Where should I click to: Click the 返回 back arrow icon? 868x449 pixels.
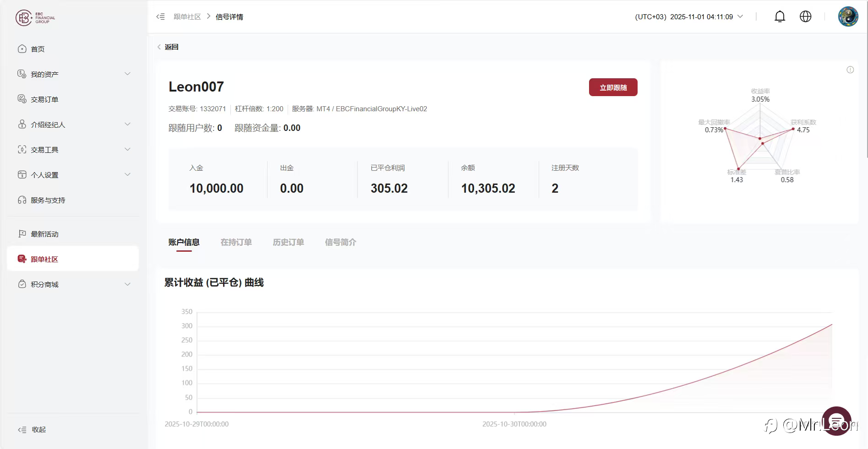pos(159,47)
